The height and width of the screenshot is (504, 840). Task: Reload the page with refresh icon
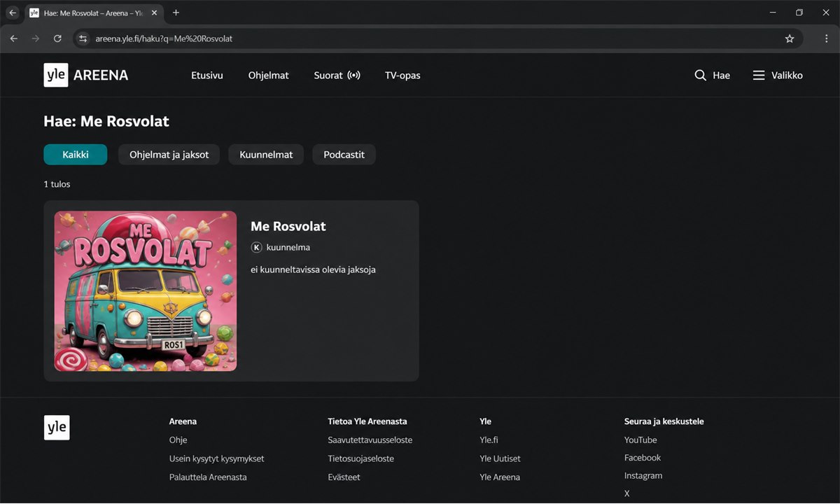click(x=57, y=38)
